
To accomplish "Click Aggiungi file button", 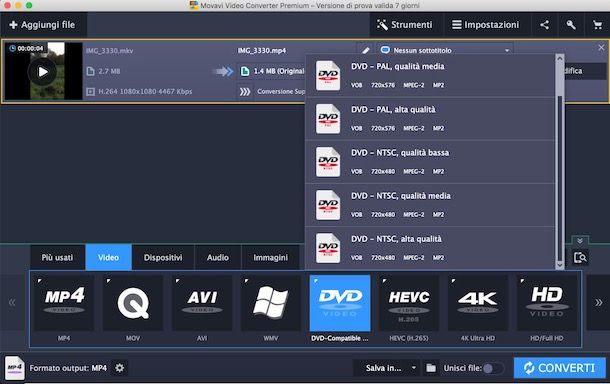I will click(43, 25).
